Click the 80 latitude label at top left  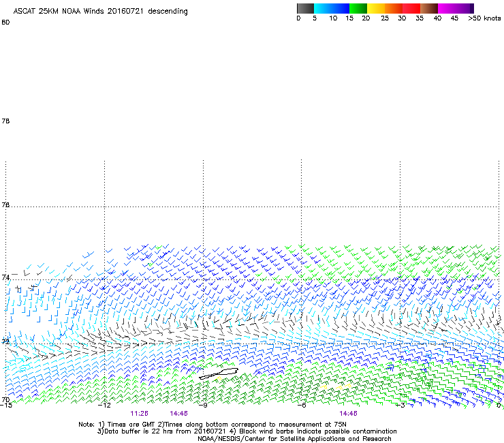[x=5, y=22]
